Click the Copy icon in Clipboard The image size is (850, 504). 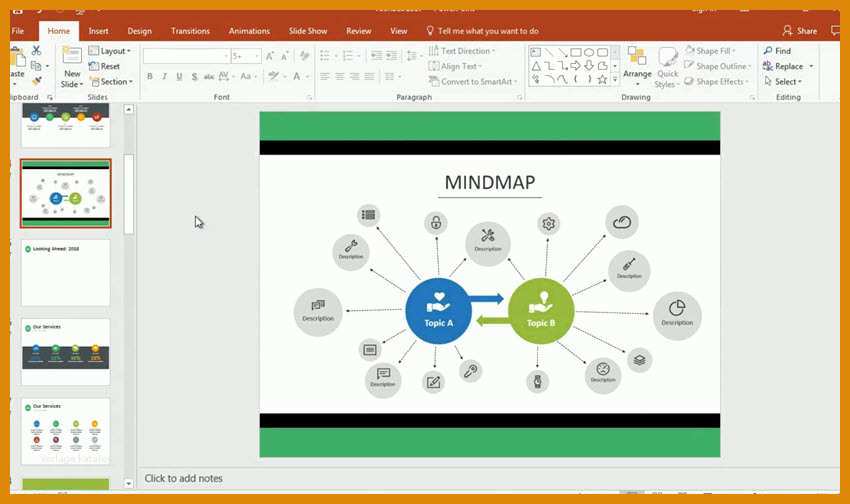[36, 66]
